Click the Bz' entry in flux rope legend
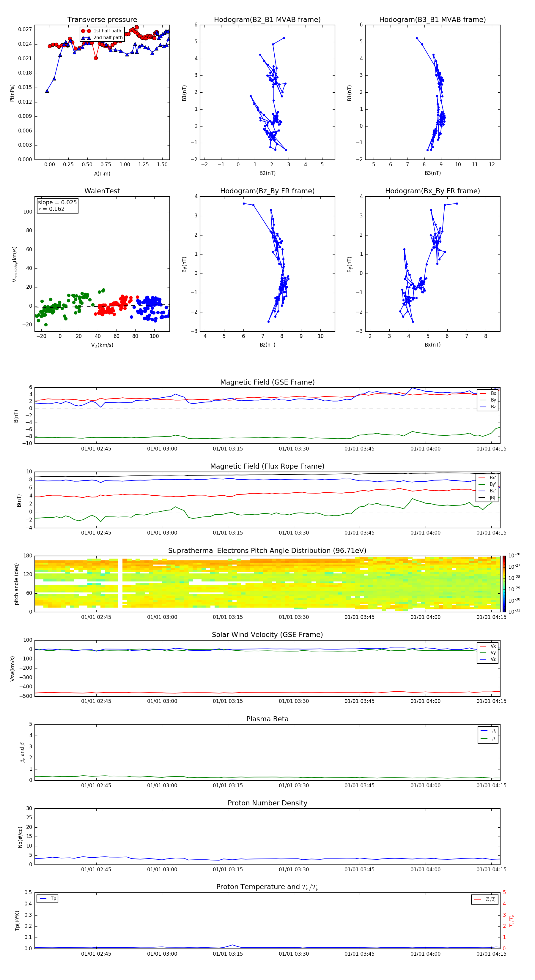This screenshot has height=980, width=535. coord(492,491)
